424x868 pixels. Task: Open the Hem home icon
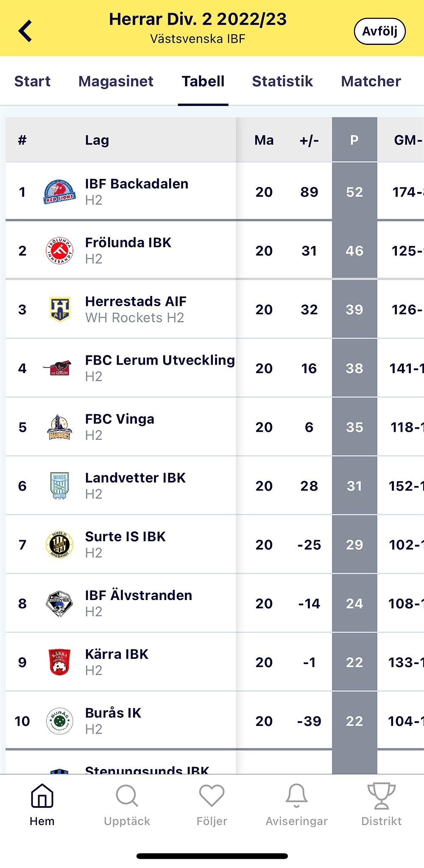click(42, 795)
